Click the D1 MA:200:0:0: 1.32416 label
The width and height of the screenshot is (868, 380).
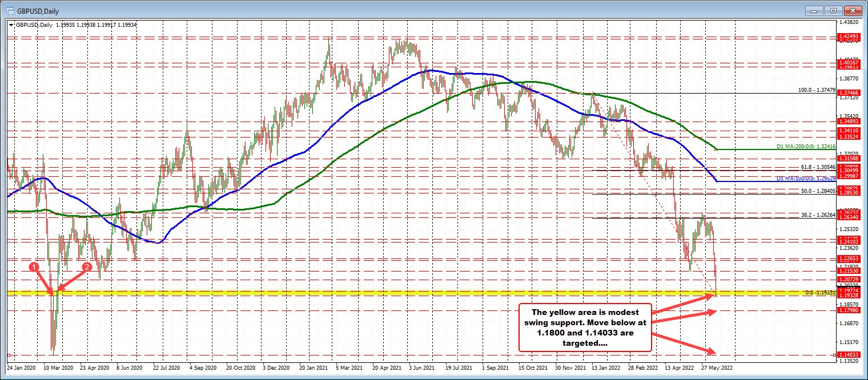click(806, 147)
